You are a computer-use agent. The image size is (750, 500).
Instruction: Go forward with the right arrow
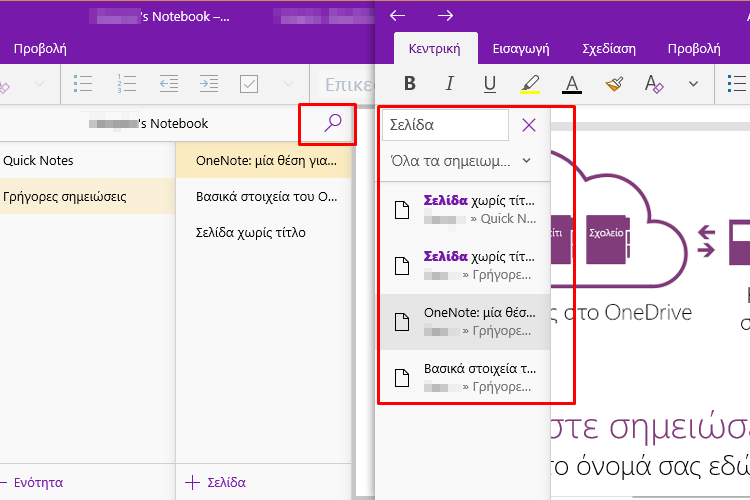(x=445, y=16)
